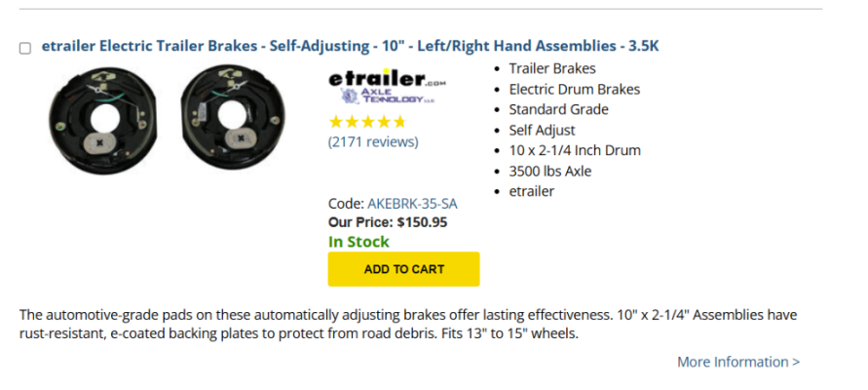868x390 pixels.
Task: Click the 3500 lbs Axle bullet item
Action: pos(550,172)
